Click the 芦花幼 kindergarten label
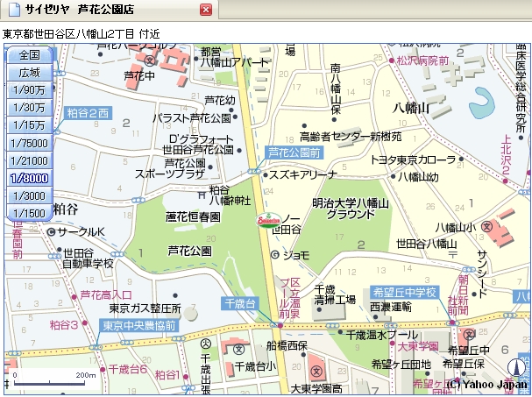This screenshot has height=397, width=532. tap(220, 101)
